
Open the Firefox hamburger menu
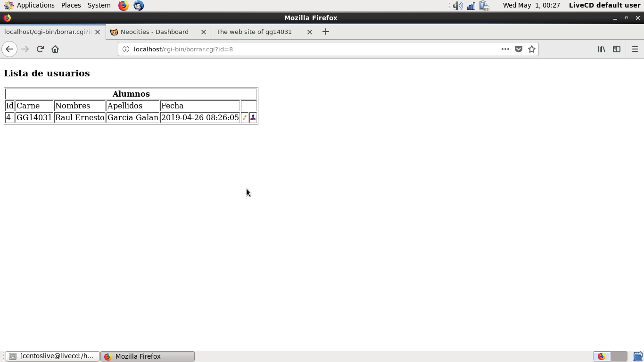coord(635,49)
